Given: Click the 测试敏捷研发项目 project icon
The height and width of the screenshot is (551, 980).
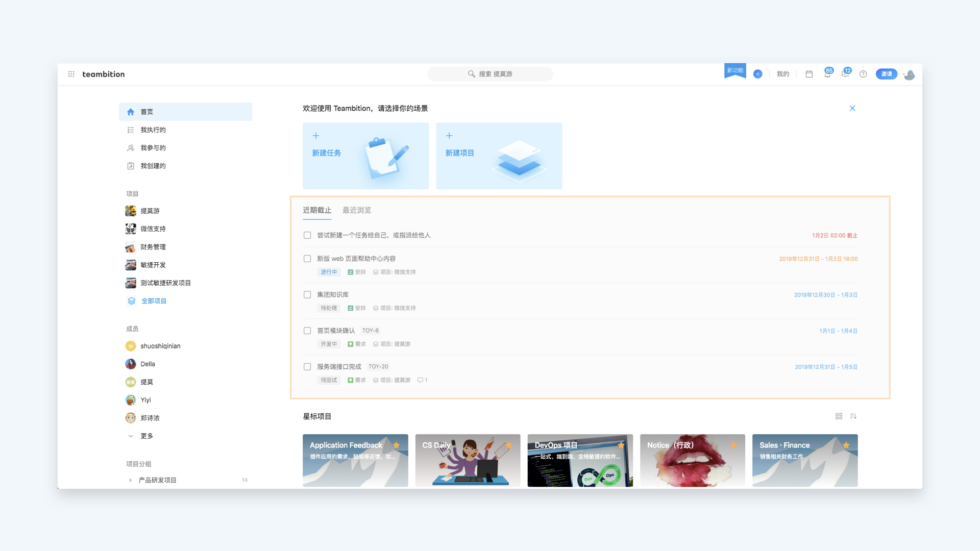Looking at the screenshot, I should [131, 283].
